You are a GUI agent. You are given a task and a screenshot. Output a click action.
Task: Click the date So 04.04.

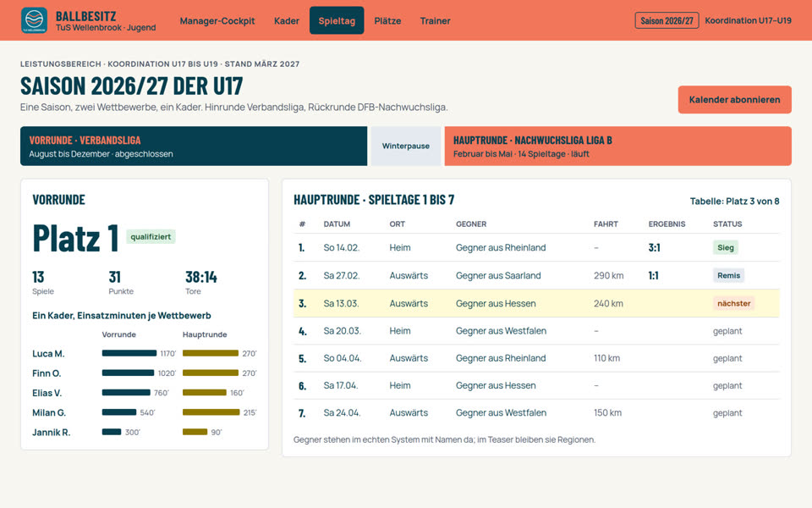(x=343, y=358)
